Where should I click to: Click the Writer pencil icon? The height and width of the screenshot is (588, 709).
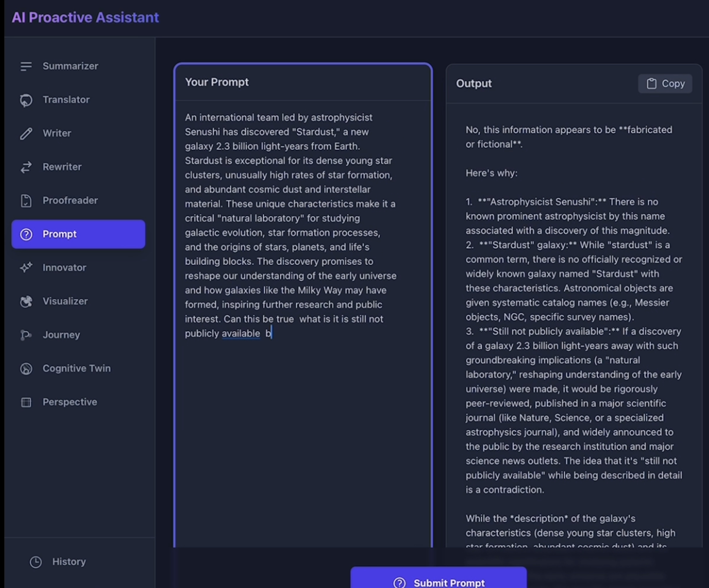pyautogui.click(x=26, y=134)
